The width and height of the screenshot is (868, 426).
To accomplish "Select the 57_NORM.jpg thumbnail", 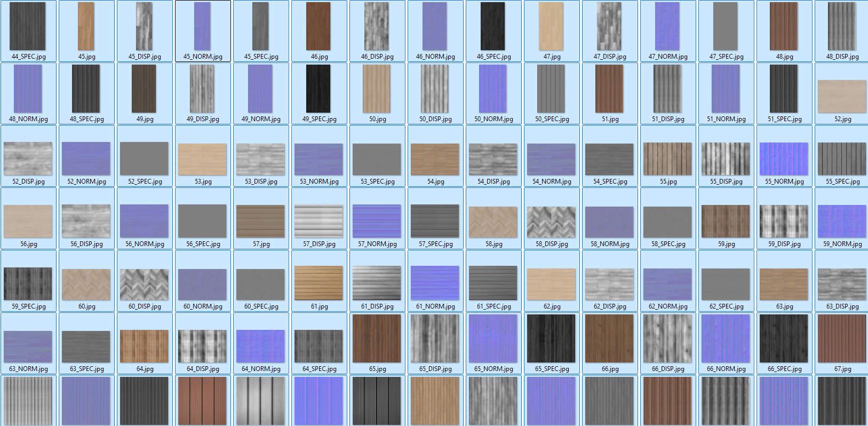I will point(377,222).
